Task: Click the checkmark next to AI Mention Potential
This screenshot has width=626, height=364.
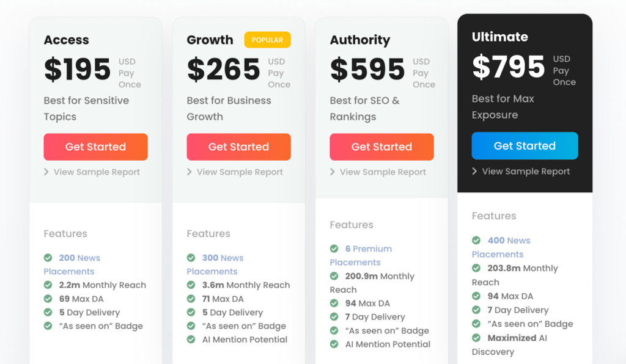Action: pyautogui.click(x=191, y=340)
